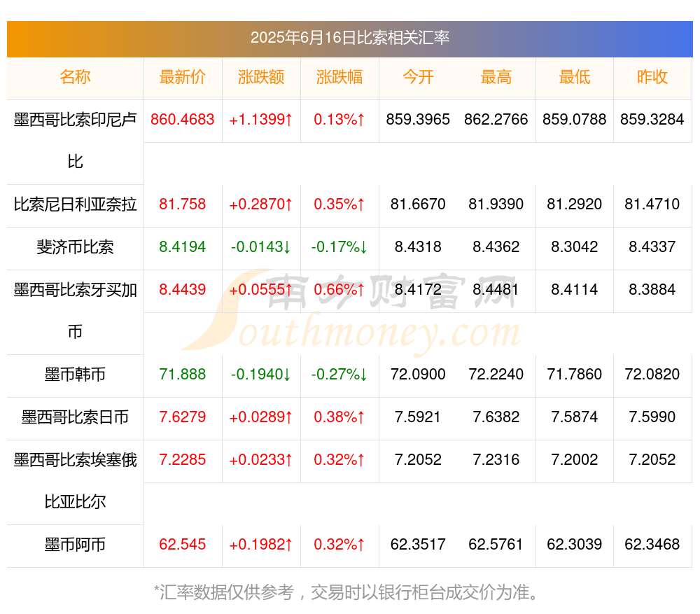This screenshot has width=700, height=614.
Task: Click the latest price 62.545
Action: coord(182,545)
